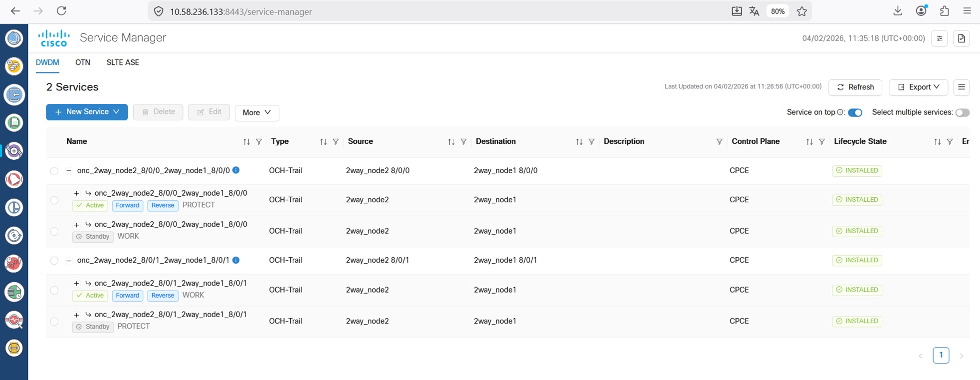Sort the Control Plane column
Image resolution: width=980 pixels, height=380 pixels.
pos(809,142)
